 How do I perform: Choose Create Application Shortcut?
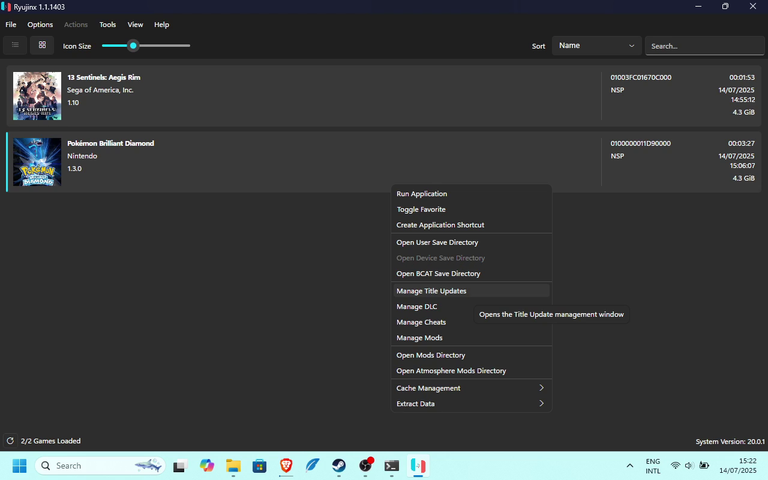[471, 225]
